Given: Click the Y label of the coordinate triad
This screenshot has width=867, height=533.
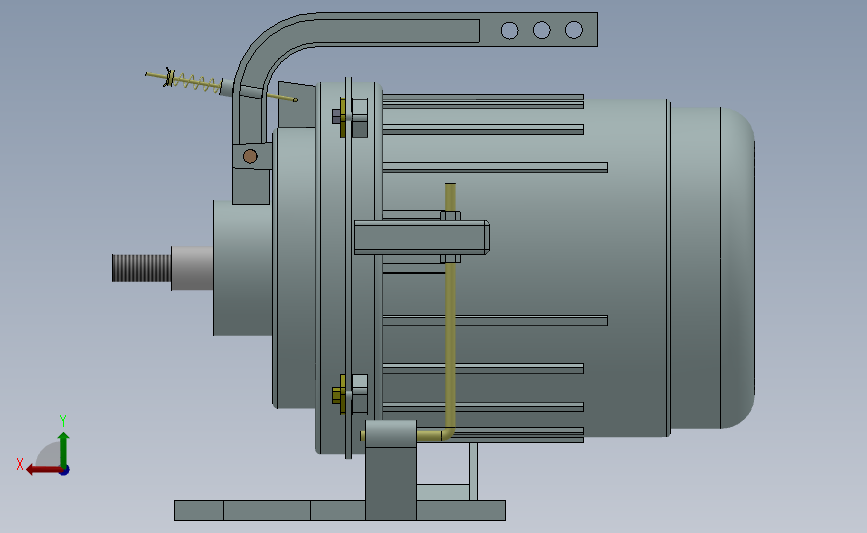Looking at the screenshot, I should [63, 421].
